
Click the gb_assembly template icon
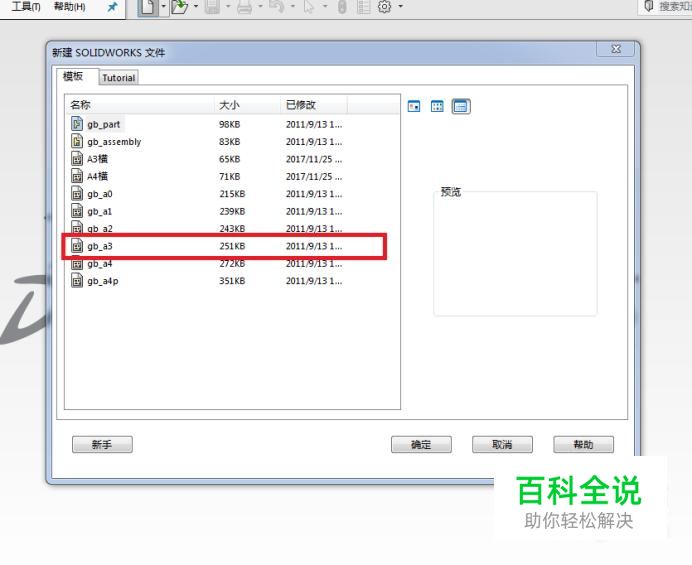[x=77, y=141]
